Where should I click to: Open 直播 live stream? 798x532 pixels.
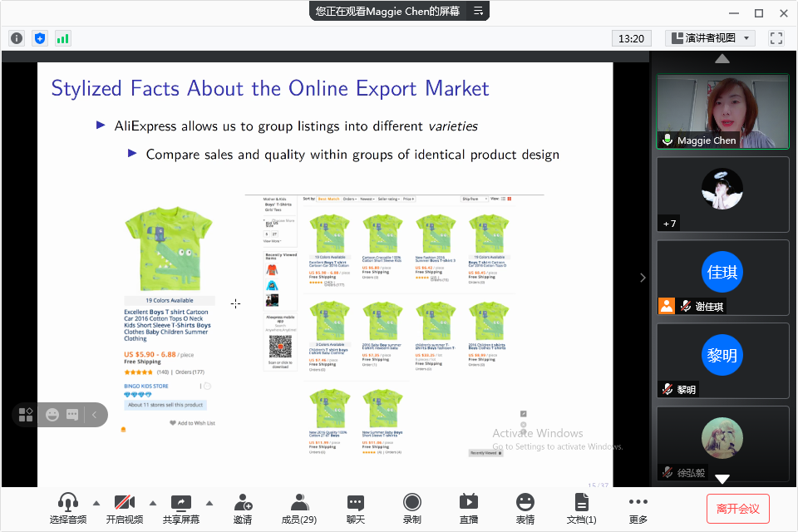pyautogui.click(x=469, y=509)
